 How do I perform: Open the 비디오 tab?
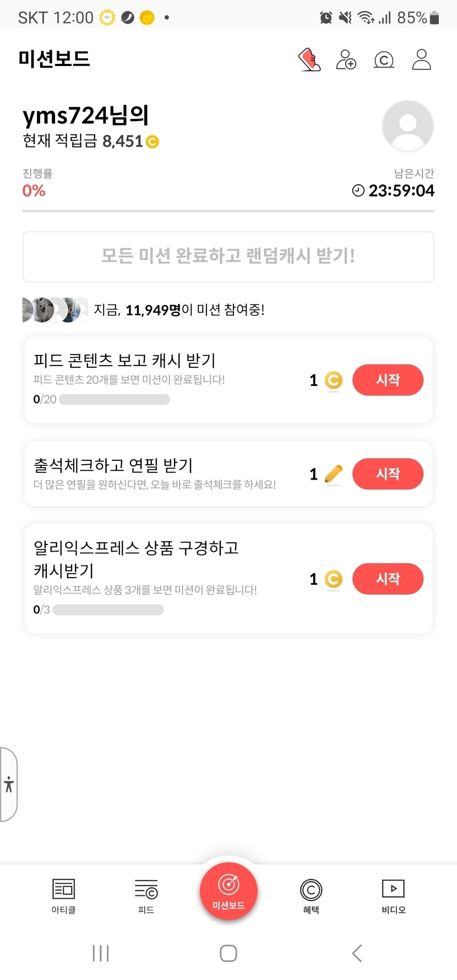[393, 896]
